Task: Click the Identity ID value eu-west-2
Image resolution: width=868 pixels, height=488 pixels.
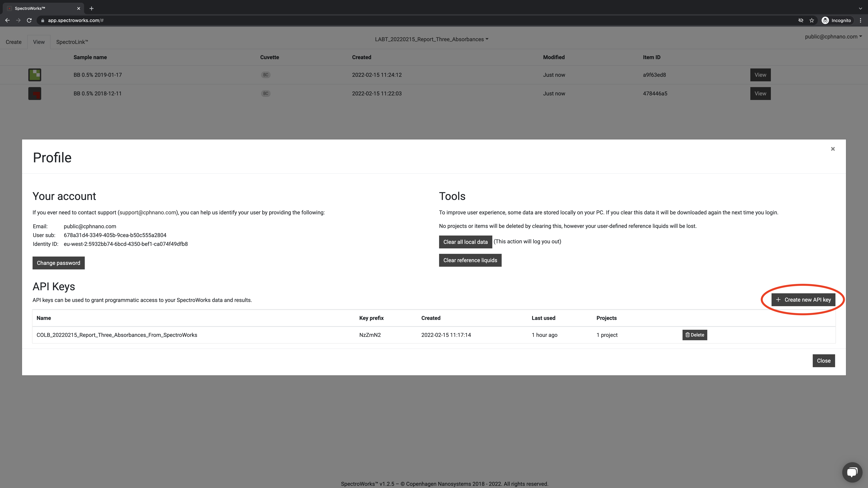Action: coord(126,244)
